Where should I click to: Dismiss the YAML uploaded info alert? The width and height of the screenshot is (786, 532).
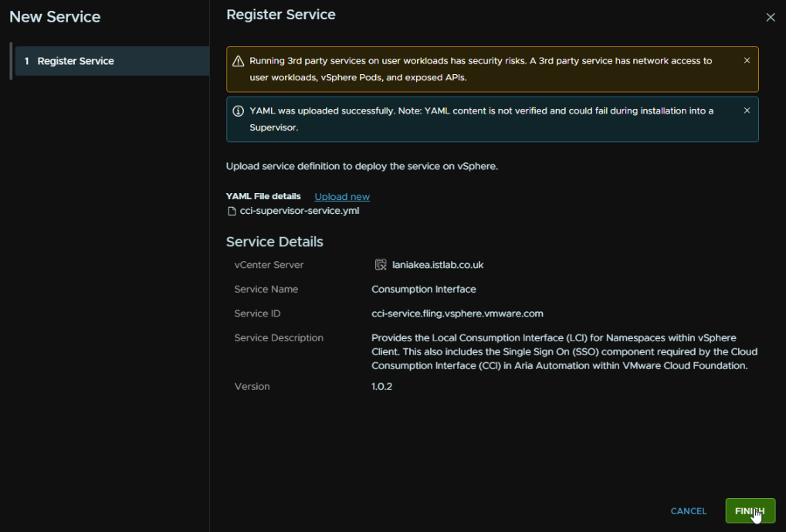pyautogui.click(x=747, y=111)
